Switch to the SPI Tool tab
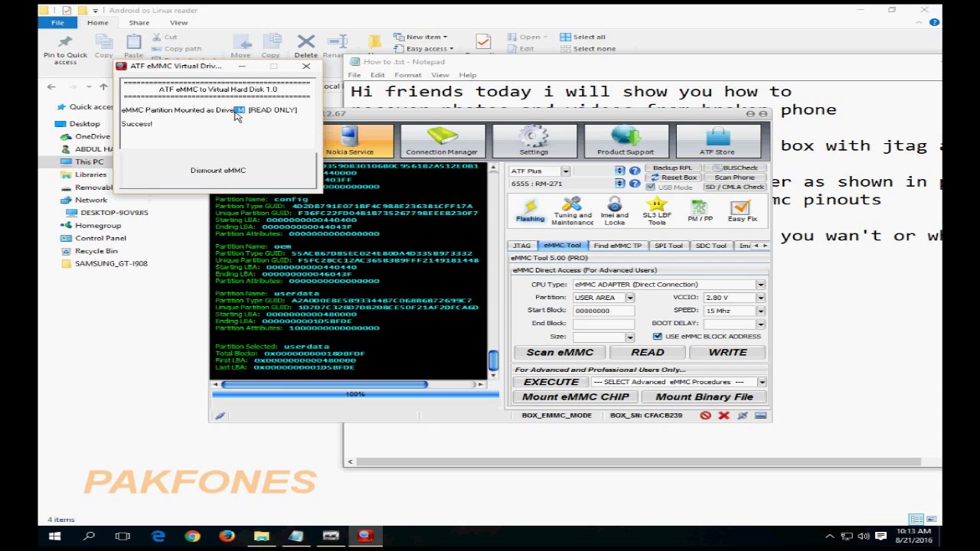 [668, 246]
